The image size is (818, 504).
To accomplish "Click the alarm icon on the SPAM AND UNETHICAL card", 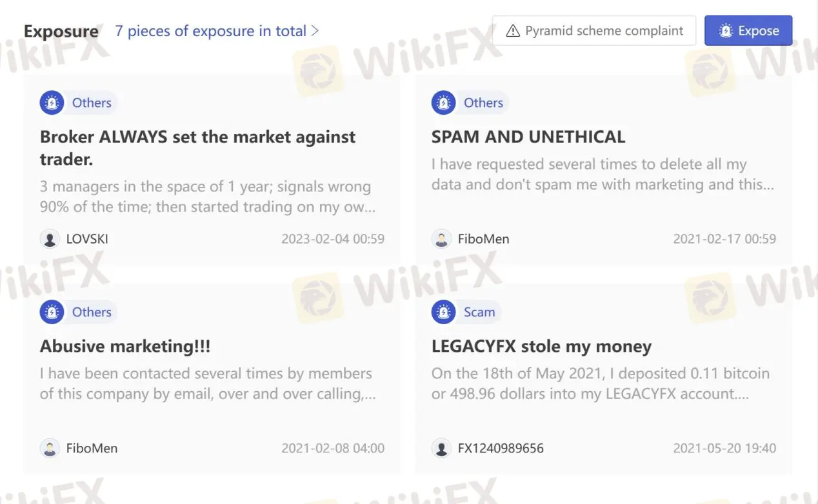I will point(443,102).
